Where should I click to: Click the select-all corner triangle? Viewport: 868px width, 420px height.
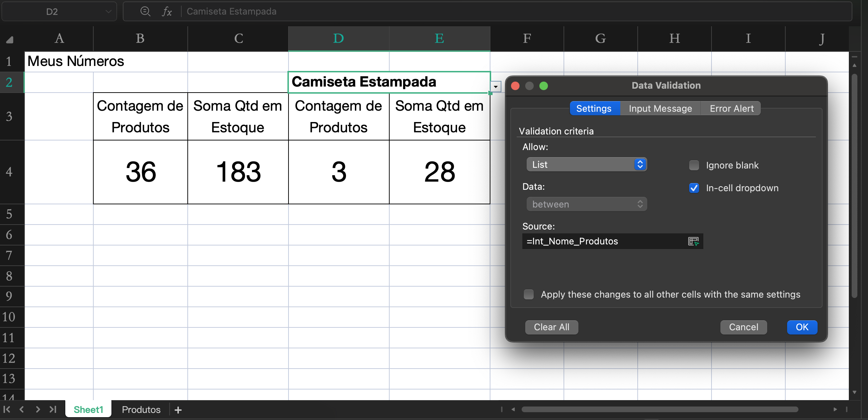click(x=10, y=39)
